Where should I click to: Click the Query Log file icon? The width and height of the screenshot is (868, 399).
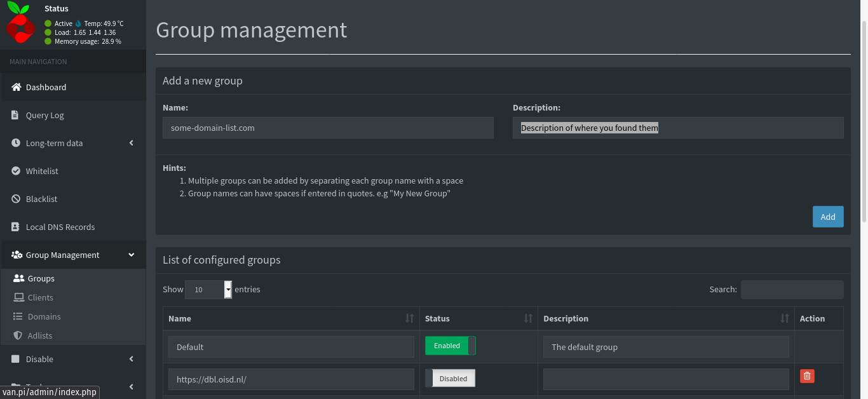point(16,115)
